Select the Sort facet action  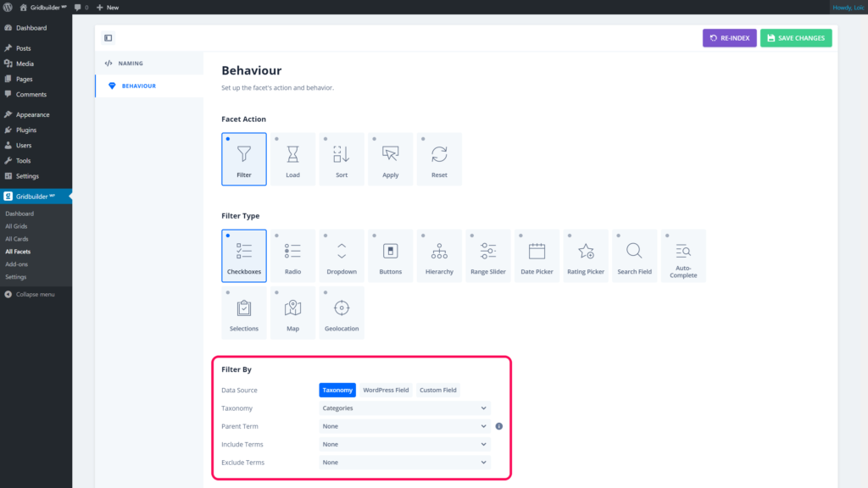342,158
